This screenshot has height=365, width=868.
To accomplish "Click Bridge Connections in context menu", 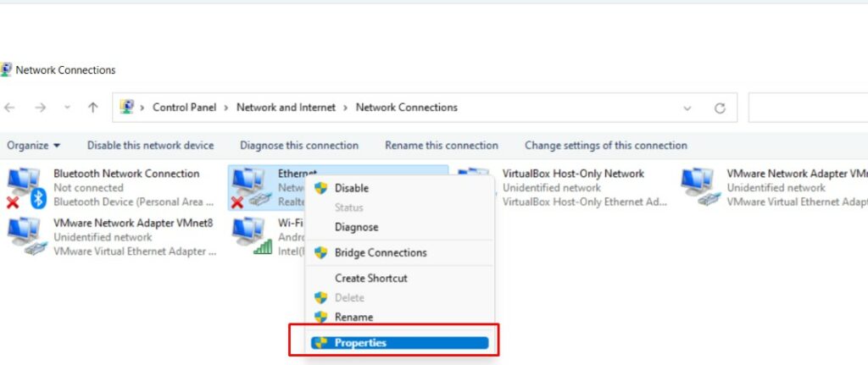I will [x=381, y=252].
